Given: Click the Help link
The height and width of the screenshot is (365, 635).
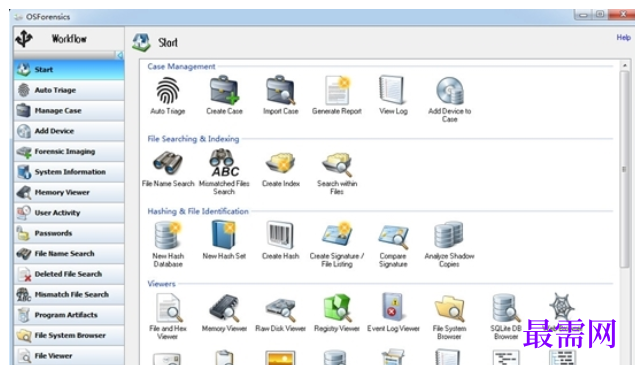Looking at the screenshot, I should tap(623, 37).
